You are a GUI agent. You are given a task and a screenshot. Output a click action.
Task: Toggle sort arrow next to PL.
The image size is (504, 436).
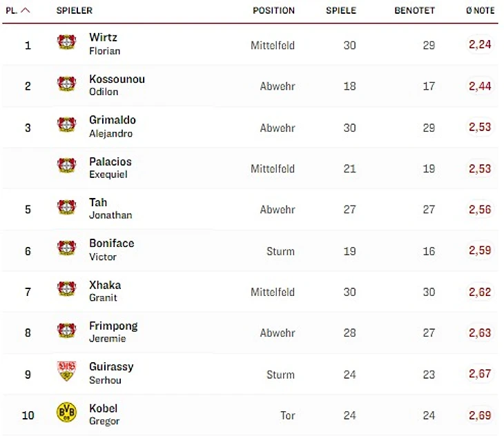coord(26,10)
